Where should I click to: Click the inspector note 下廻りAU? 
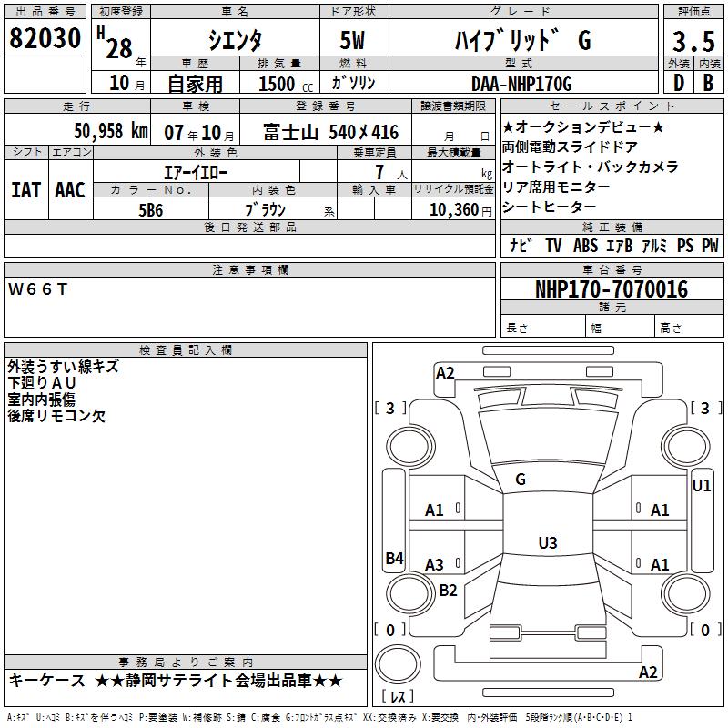pyautogui.click(x=42, y=383)
